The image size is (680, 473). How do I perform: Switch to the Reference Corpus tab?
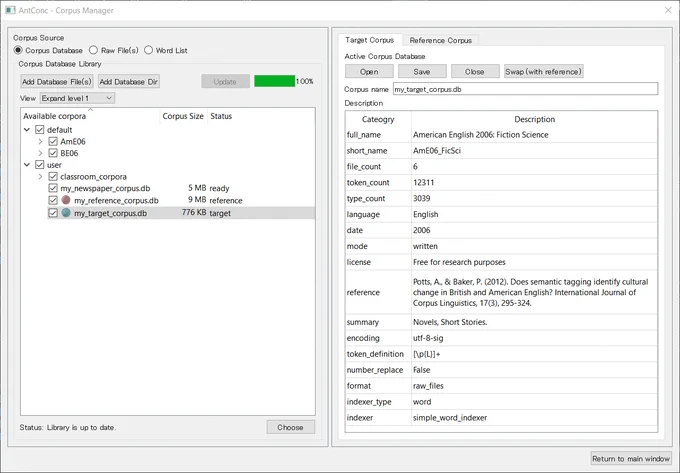pos(441,40)
